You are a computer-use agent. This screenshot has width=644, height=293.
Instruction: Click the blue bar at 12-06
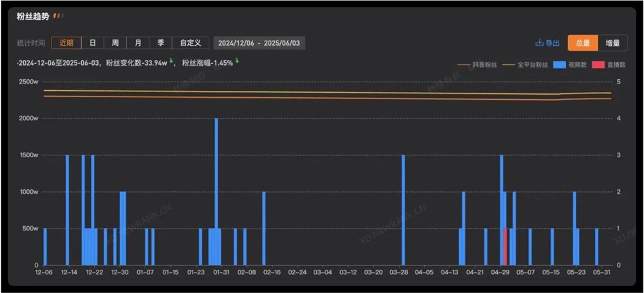(45, 247)
